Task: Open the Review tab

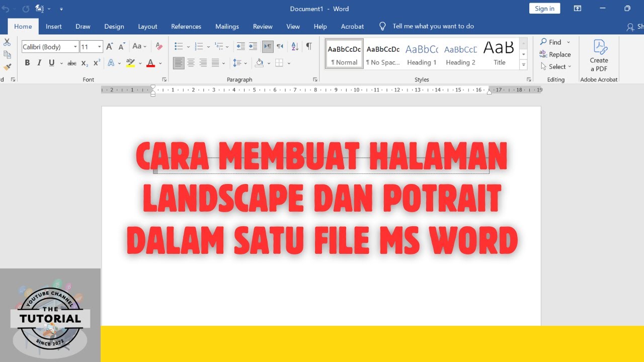Action: [263, 26]
